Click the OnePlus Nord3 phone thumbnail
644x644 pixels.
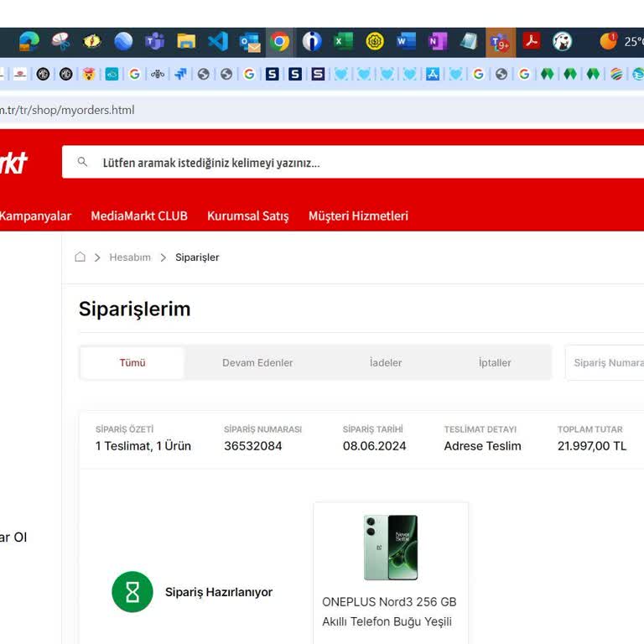tap(391, 548)
